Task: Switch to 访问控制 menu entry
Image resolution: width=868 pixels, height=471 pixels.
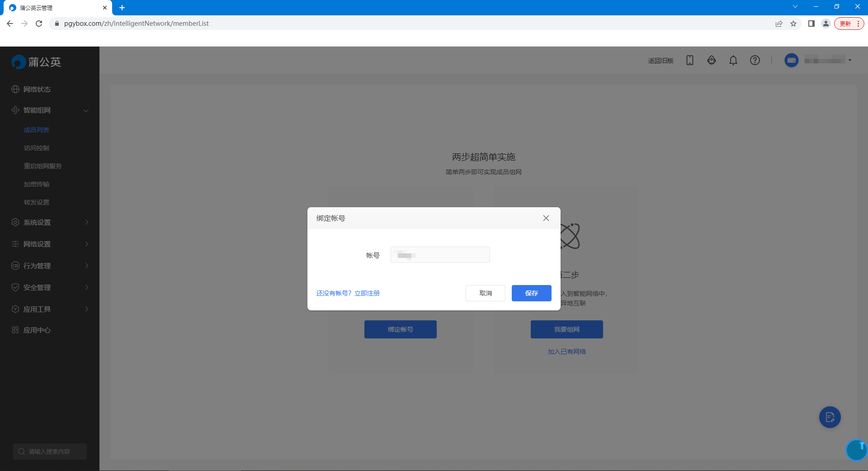Action: pos(37,147)
